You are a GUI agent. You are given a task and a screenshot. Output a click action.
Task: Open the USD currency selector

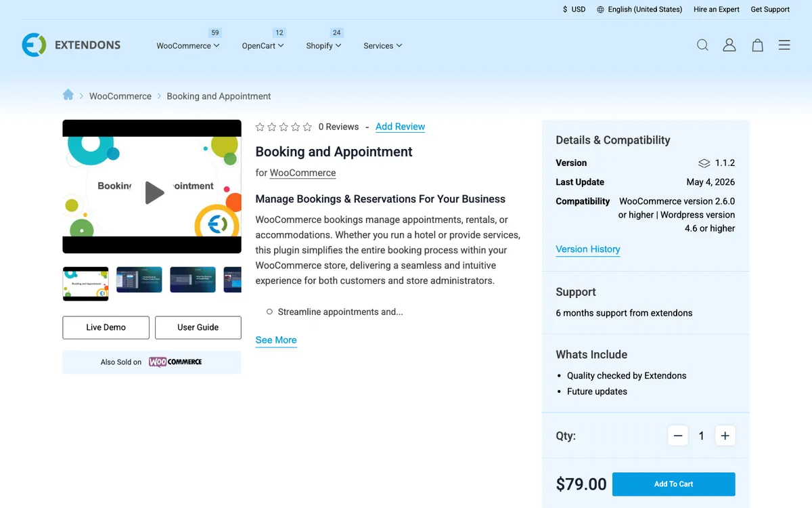574,9
